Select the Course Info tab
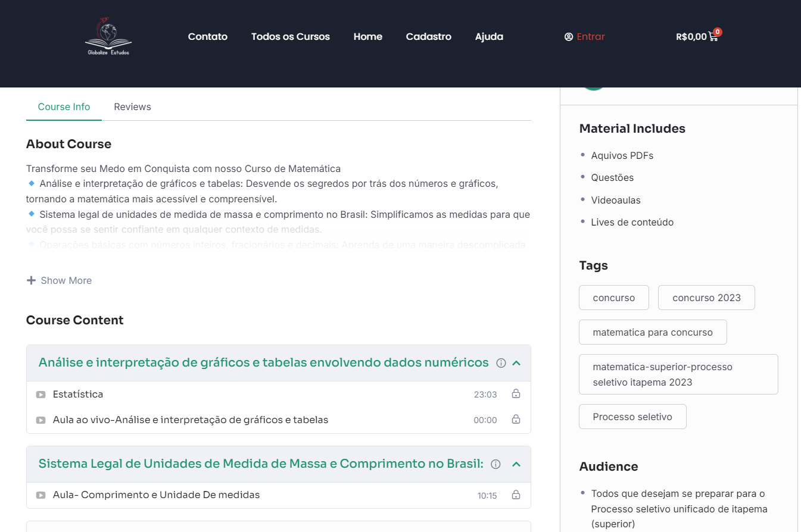The image size is (801, 532). coord(64,107)
